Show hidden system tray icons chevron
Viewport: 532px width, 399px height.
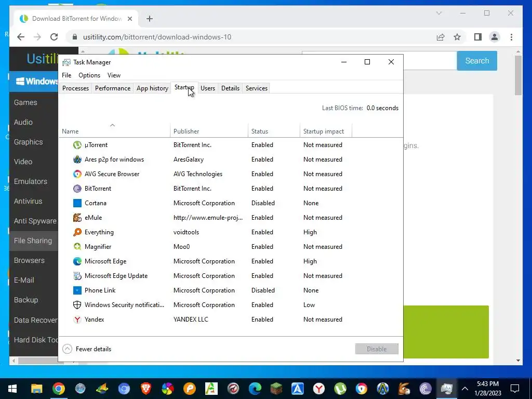465,389
